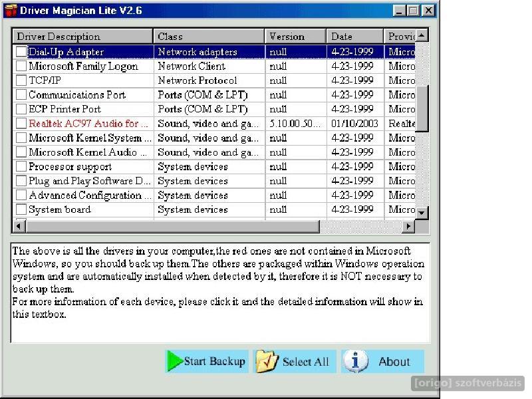Click the blue info About icon
The image size is (532, 399).
pyautogui.click(x=355, y=361)
